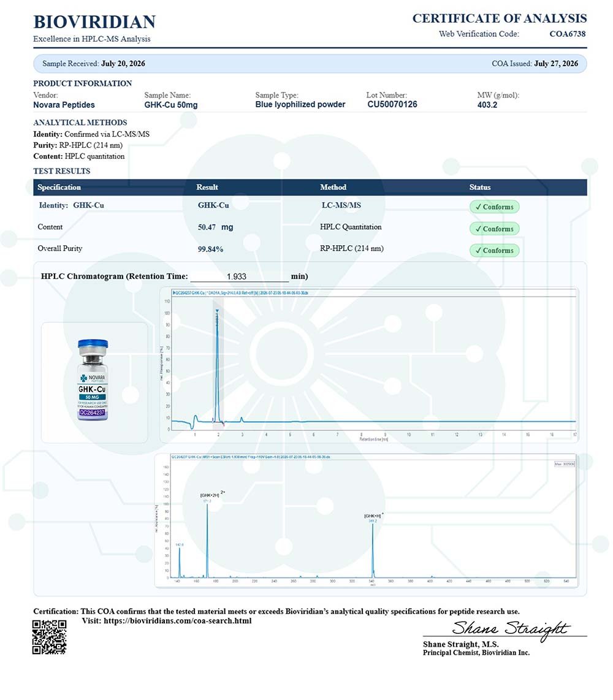Select the sample name GHK-Cu 50mg

pos(170,105)
